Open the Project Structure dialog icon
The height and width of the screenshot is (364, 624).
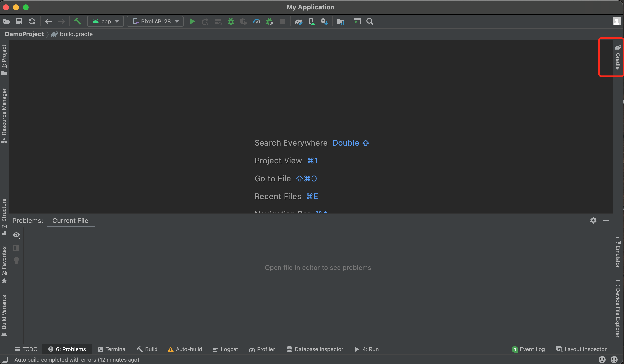tap(340, 21)
